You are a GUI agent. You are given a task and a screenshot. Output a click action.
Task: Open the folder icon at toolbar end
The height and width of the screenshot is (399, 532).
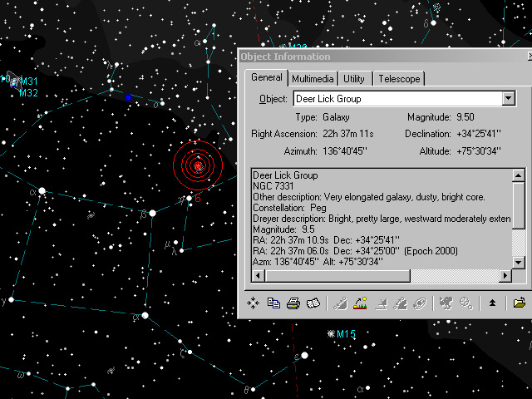[519, 303]
